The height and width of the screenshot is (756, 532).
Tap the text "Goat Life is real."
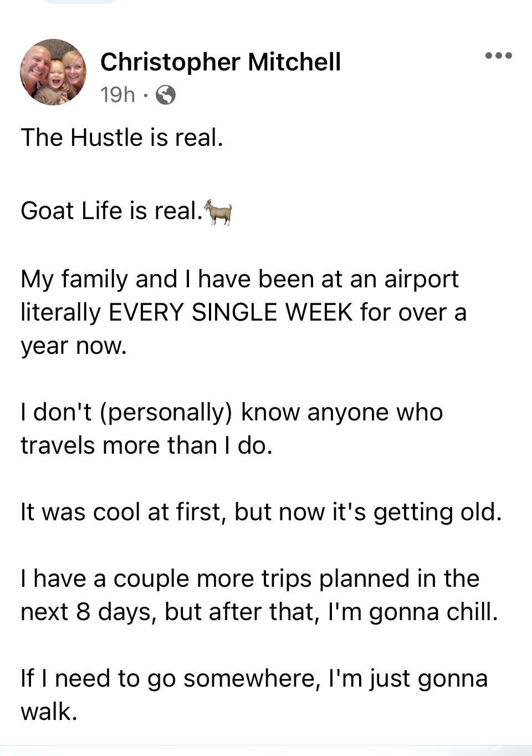[112, 211]
